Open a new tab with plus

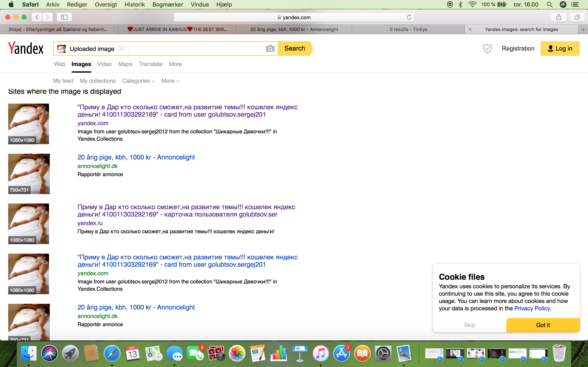(583, 29)
